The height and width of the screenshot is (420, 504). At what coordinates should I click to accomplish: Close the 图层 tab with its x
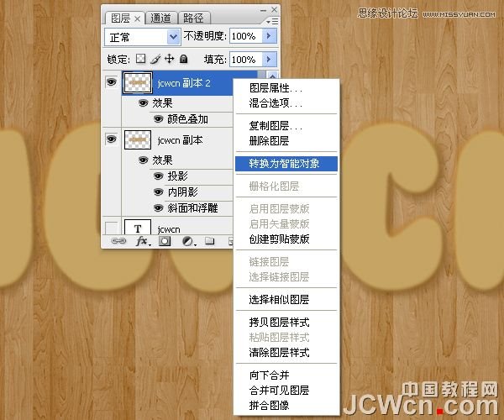[137, 19]
